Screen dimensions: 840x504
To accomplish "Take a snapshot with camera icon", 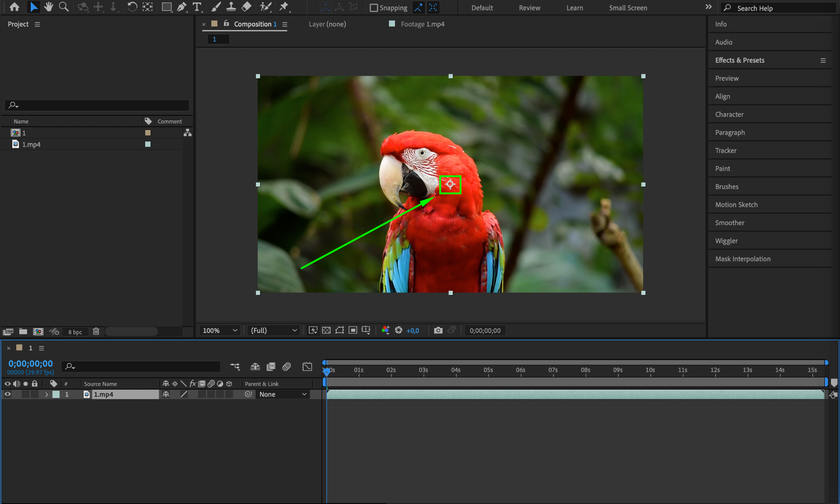I will pyautogui.click(x=438, y=331).
